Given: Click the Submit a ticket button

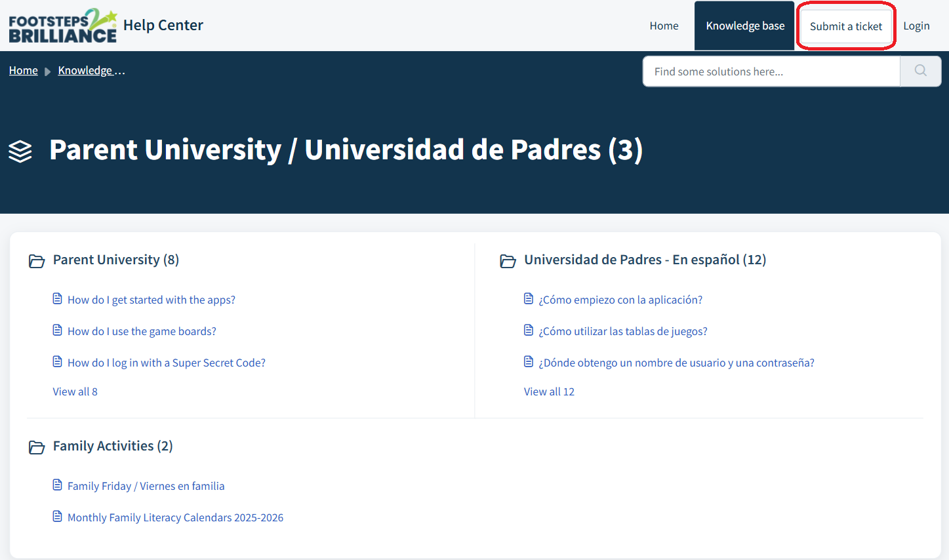Looking at the screenshot, I should click(x=846, y=26).
